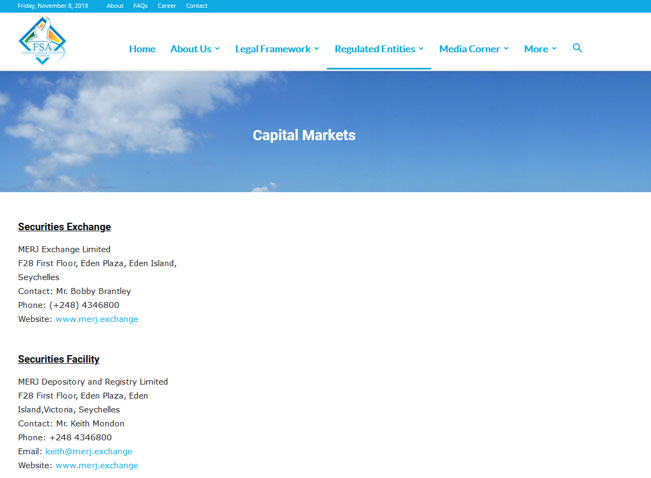This screenshot has width=651, height=478.
Task: Visit www.merj.exchange under Securities Facility
Action: pos(97,465)
